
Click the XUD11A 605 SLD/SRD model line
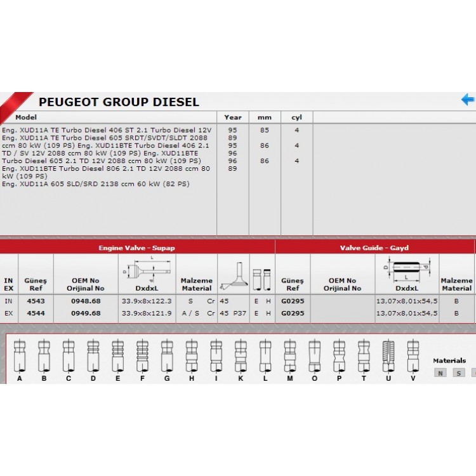click(96, 183)
